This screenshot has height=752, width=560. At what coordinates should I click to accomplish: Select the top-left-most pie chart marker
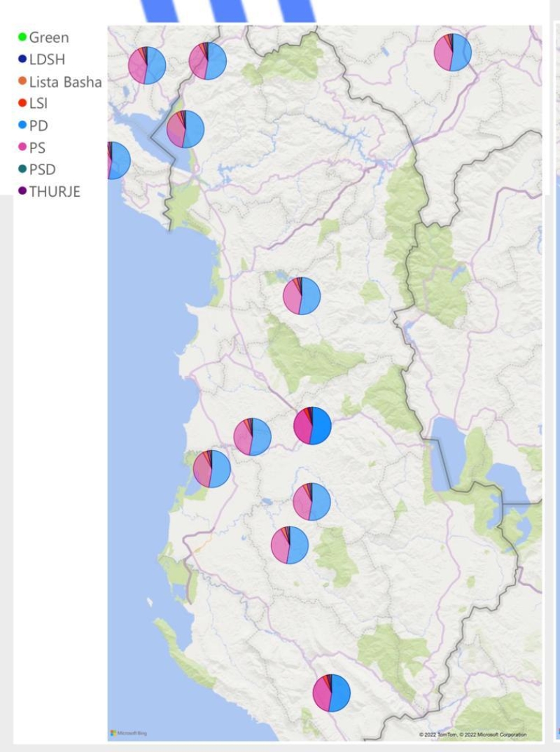tap(147, 66)
